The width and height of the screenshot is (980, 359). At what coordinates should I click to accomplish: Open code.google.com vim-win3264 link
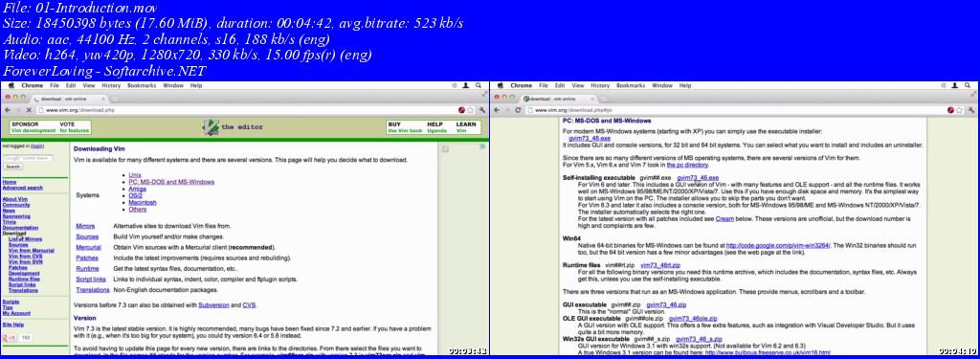(x=778, y=246)
